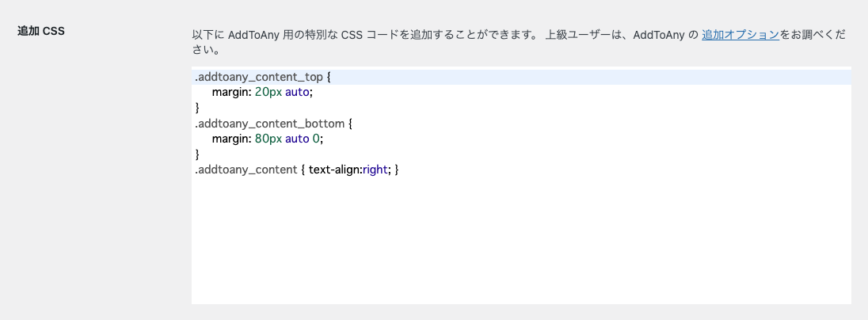The width and height of the screenshot is (868, 320).
Task: Click the line '.addtoany_content_bottom {'
Action: click(273, 123)
